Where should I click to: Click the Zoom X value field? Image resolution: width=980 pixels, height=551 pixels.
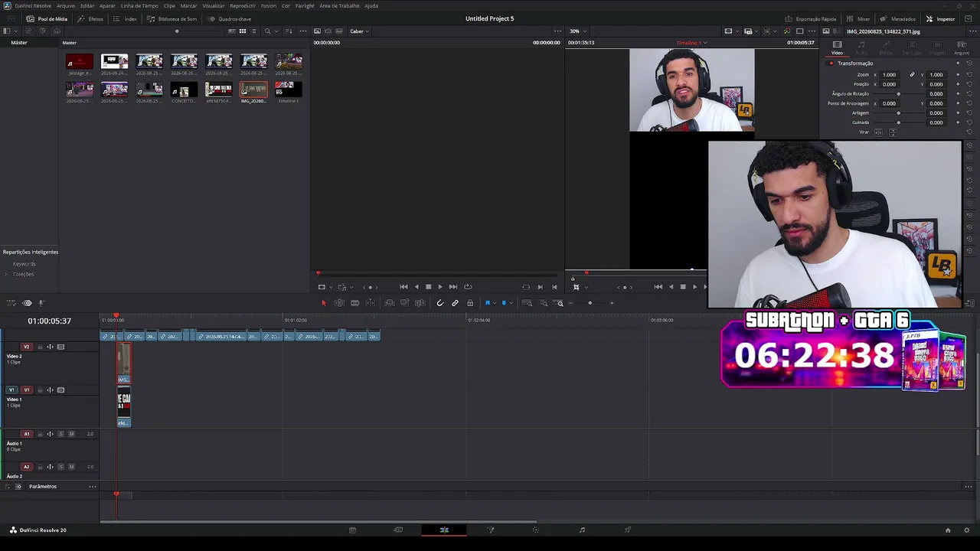889,75
